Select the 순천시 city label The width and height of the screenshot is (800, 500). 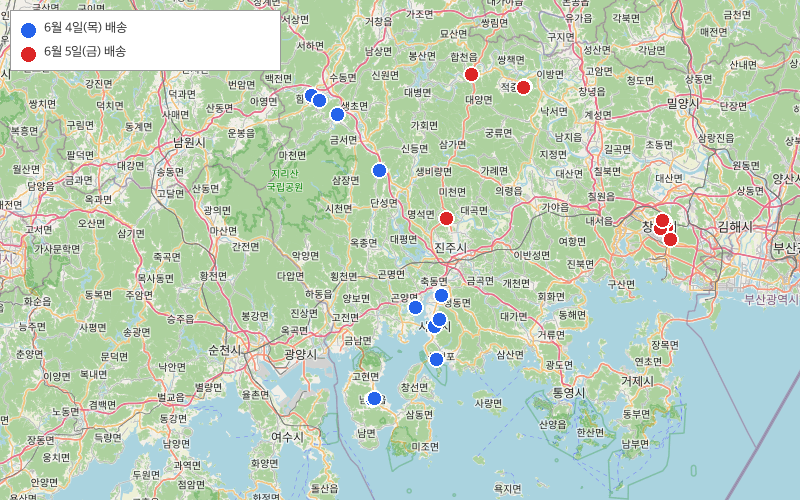tap(224, 350)
